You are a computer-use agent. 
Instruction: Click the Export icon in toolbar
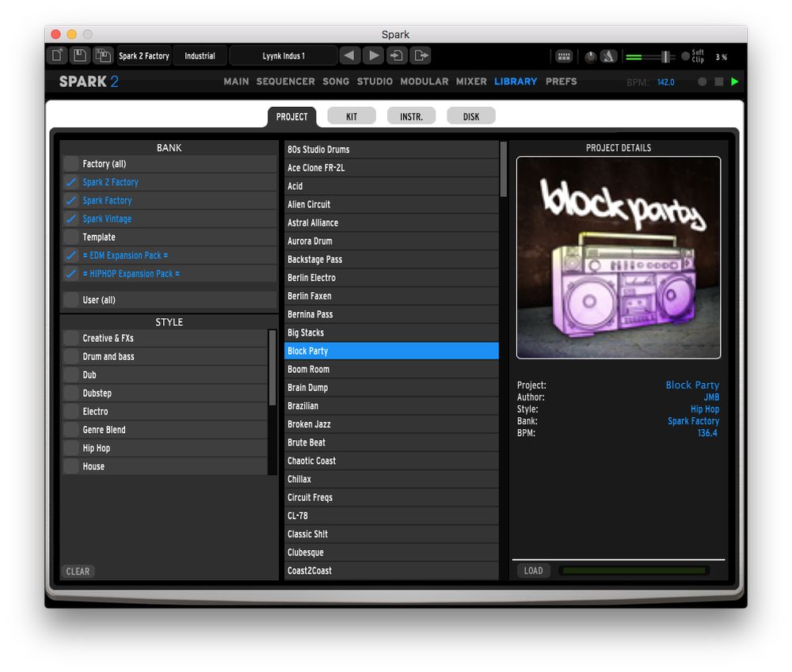tap(421, 55)
